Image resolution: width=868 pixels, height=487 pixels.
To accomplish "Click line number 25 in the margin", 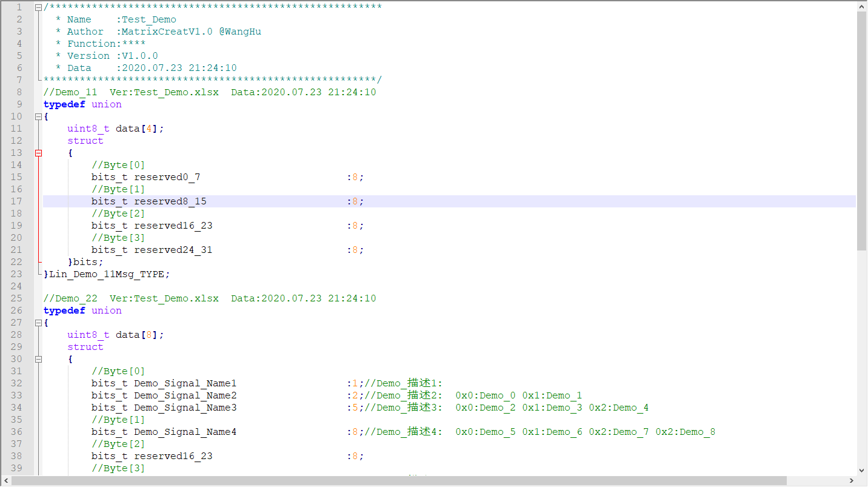I will (x=16, y=298).
